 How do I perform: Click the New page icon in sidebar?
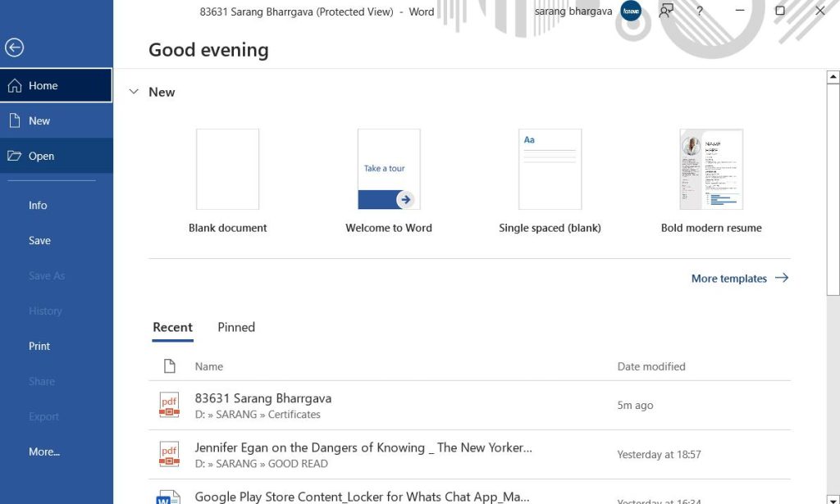(14, 120)
